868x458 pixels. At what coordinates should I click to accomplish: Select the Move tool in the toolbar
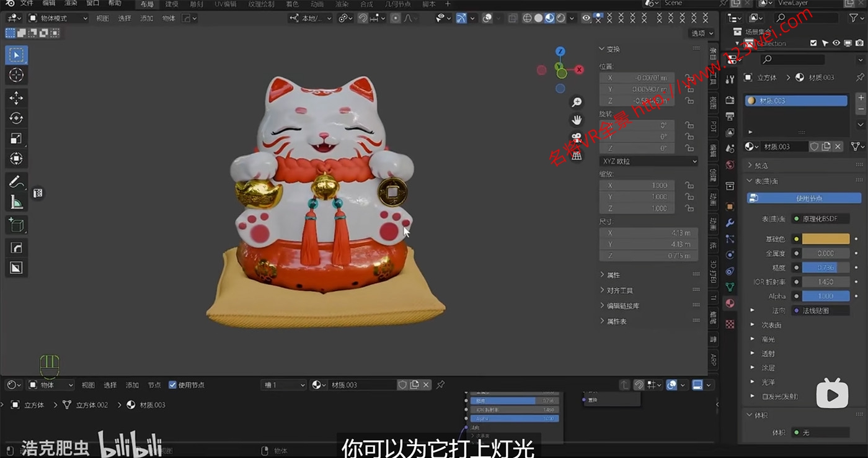point(15,97)
